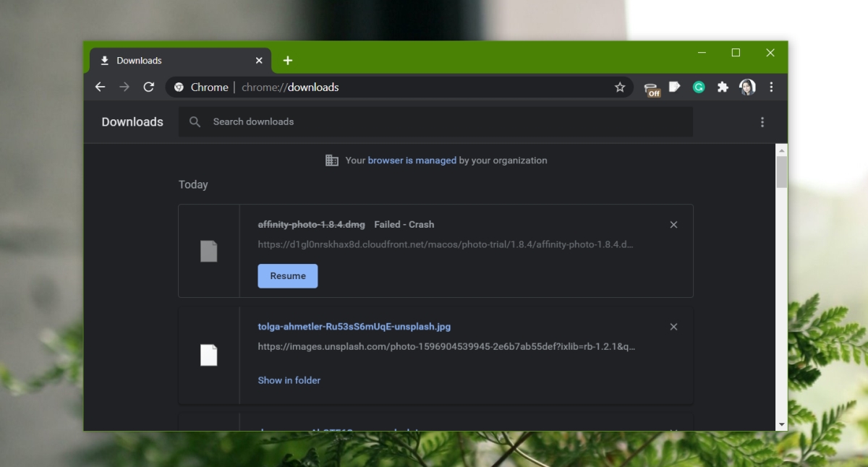Open the extension showing the Off badge
Image resolution: width=868 pixels, height=467 pixels.
point(652,87)
